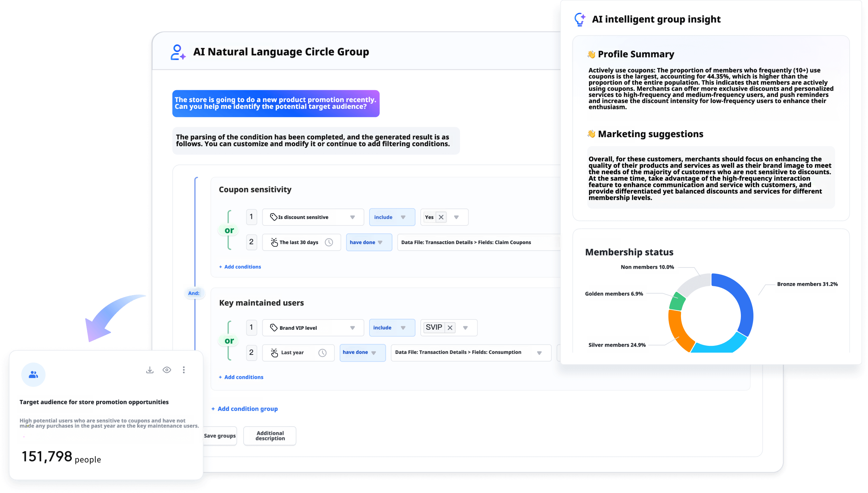Remove the SVIP tag with X
Viewport: 868px width, 493px height.
pyautogui.click(x=450, y=327)
